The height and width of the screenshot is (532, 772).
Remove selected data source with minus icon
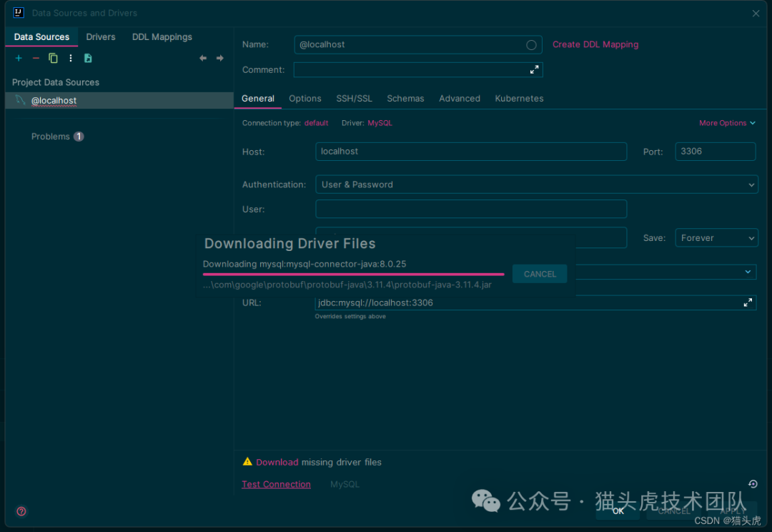click(x=36, y=58)
